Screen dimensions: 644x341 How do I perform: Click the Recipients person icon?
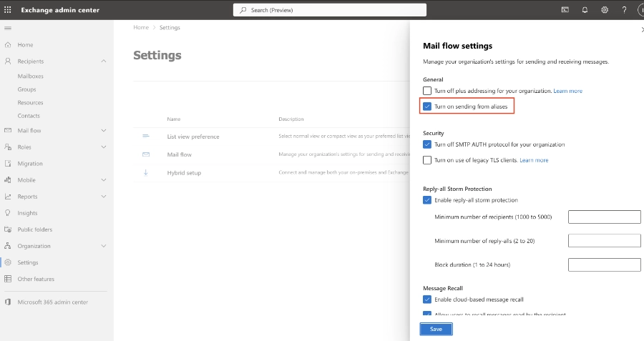coord(8,61)
